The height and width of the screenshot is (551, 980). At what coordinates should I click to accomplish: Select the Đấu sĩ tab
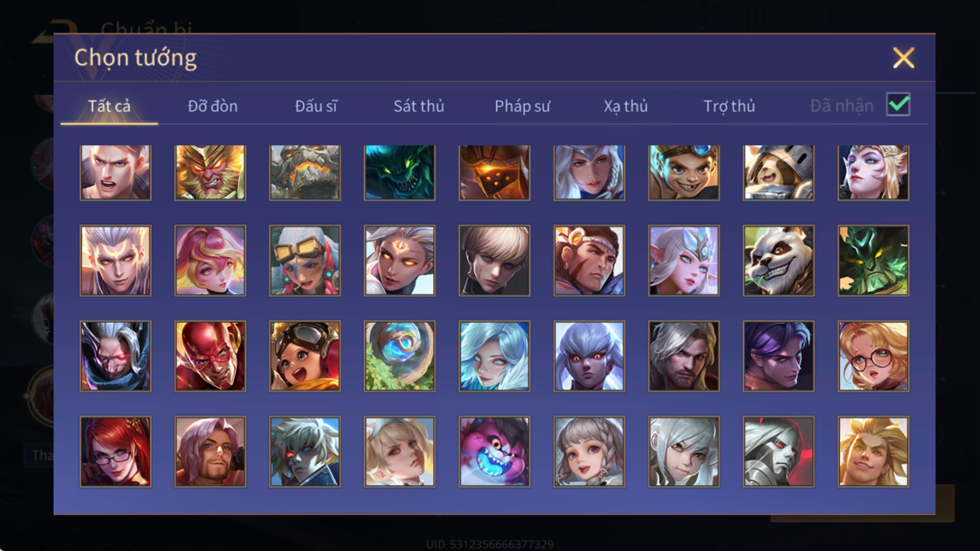point(316,106)
